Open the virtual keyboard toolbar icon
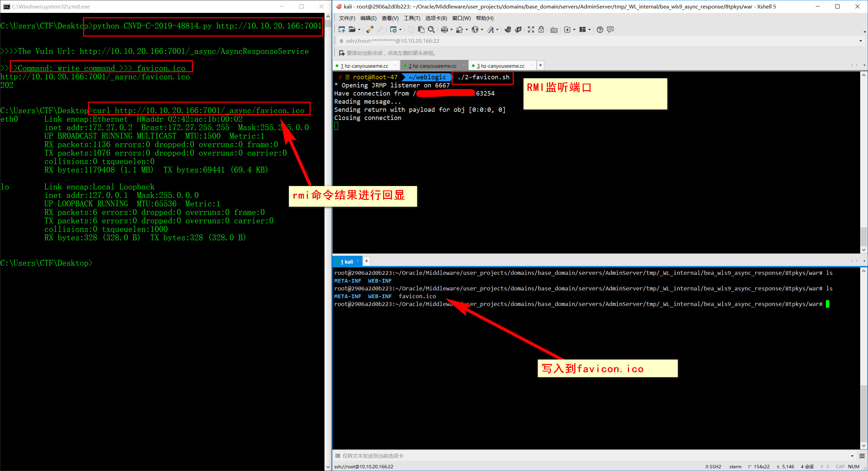 tap(554, 30)
